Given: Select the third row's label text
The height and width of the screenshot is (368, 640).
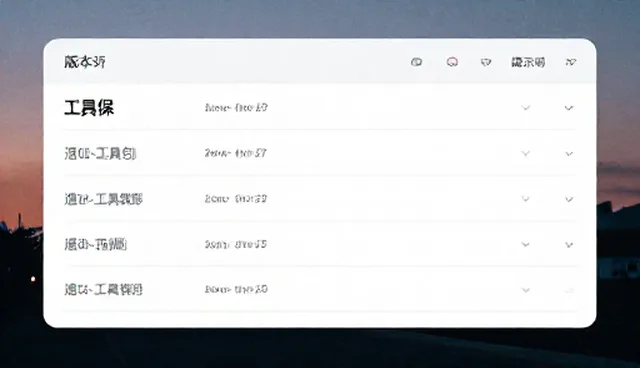Looking at the screenshot, I should click(x=103, y=199).
